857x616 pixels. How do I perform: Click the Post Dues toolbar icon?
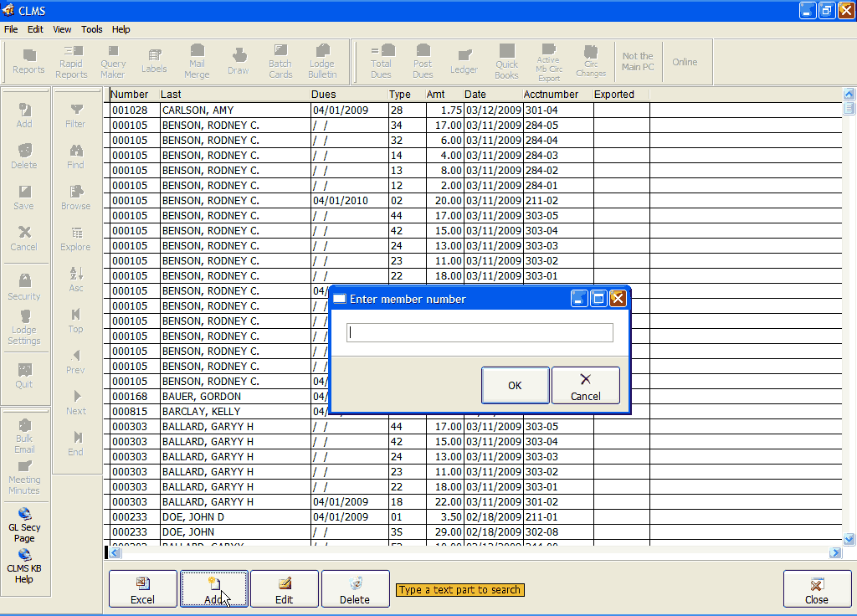[423, 61]
